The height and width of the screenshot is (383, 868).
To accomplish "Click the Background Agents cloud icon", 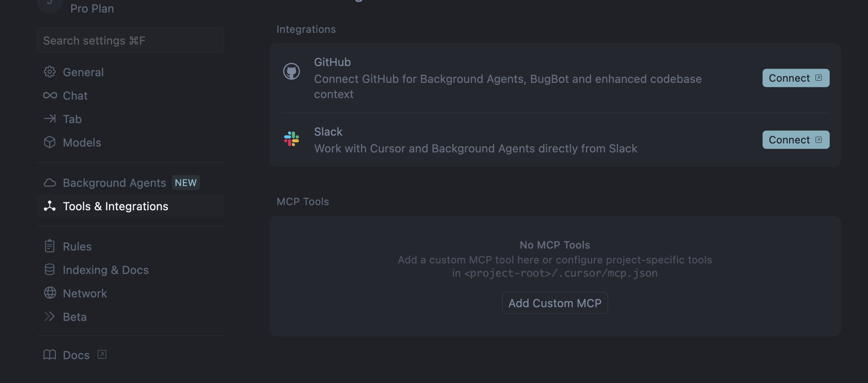I will click(x=50, y=183).
